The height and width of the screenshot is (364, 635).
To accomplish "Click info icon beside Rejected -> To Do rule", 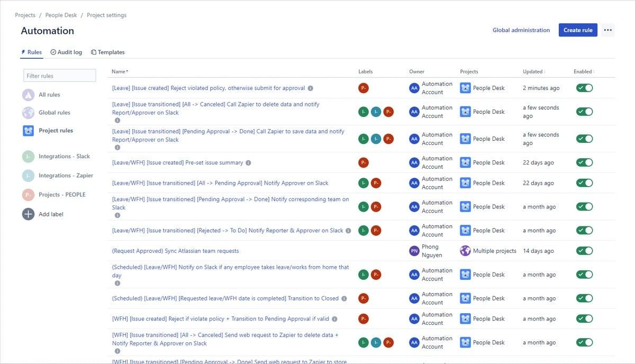I will [348, 231].
